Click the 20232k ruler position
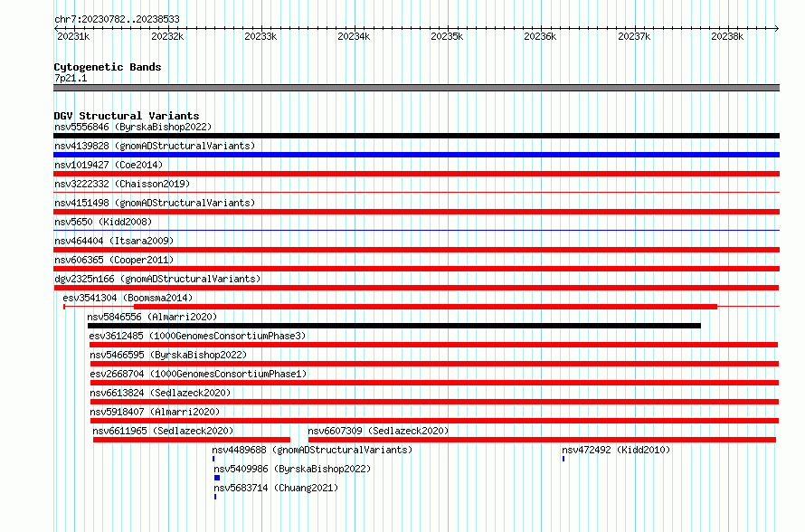Viewport: 805px width, 532px height. pos(167,36)
